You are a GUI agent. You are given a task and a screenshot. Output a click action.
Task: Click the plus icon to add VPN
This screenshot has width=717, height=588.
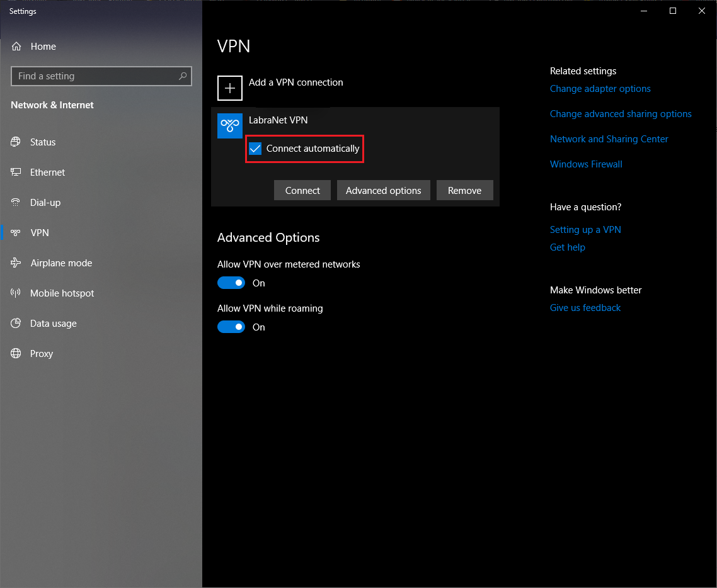coord(229,88)
